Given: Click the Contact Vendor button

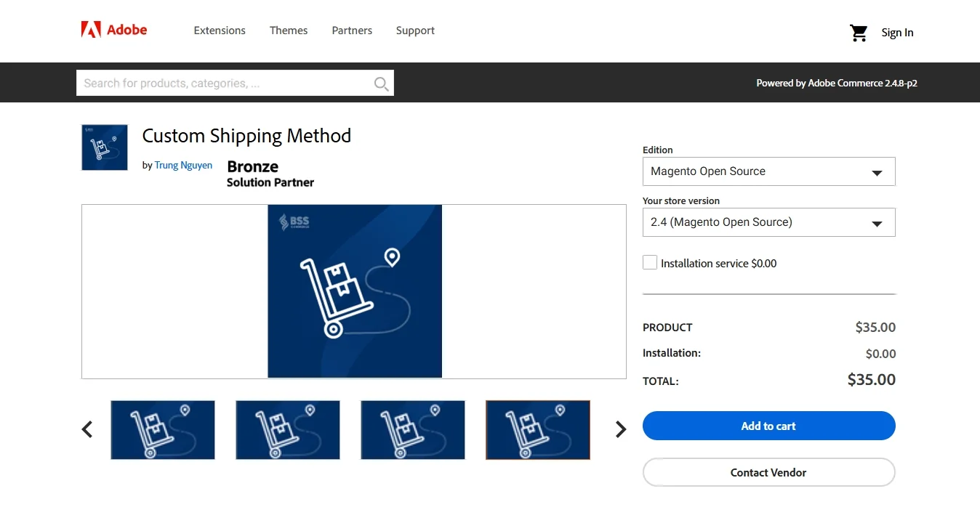Looking at the screenshot, I should click(x=768, y=472).
